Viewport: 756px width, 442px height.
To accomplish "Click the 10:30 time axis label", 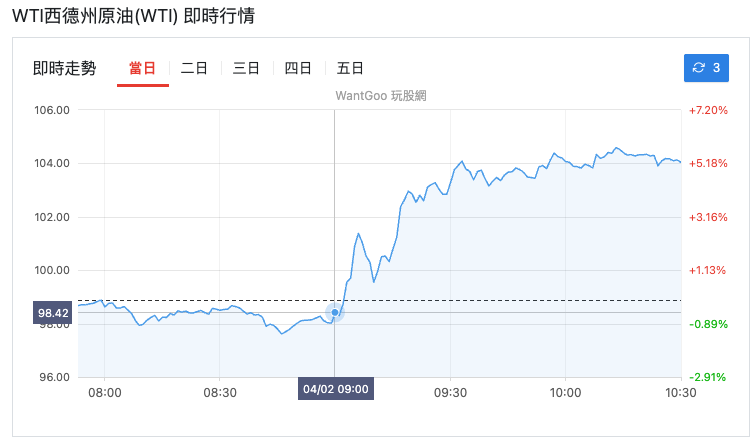I will pyautogui.click(x=680, y=394).
